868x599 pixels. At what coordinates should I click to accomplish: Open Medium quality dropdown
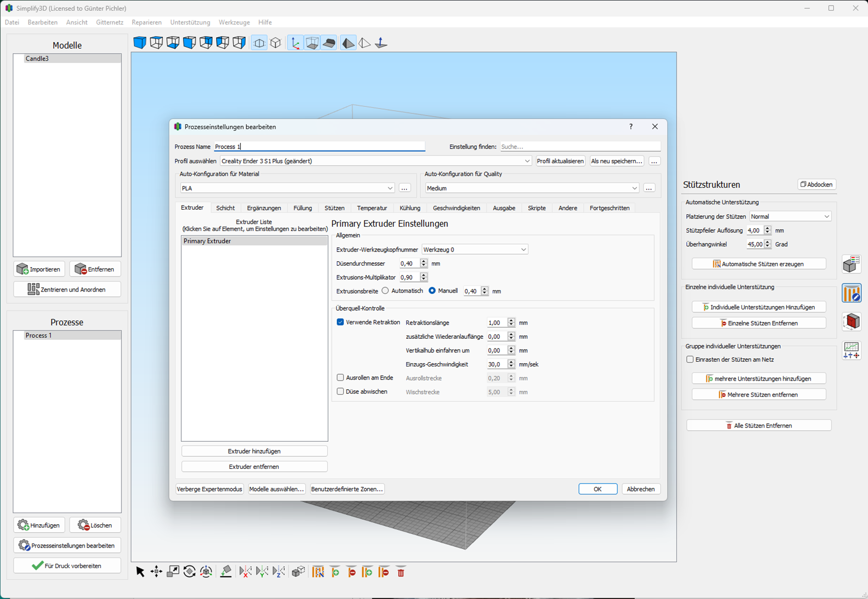(532, 188)
